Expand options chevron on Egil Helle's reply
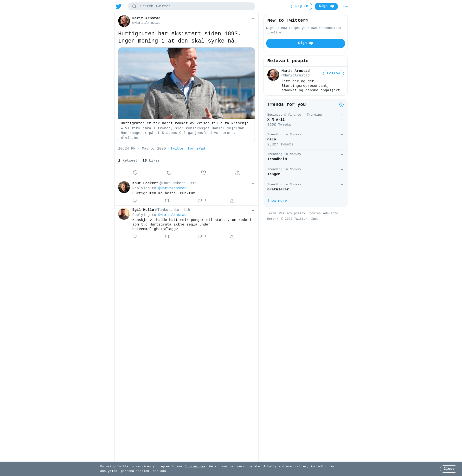Image resolution: width=462 pixels, height=476 pixels. pos(253,211)
